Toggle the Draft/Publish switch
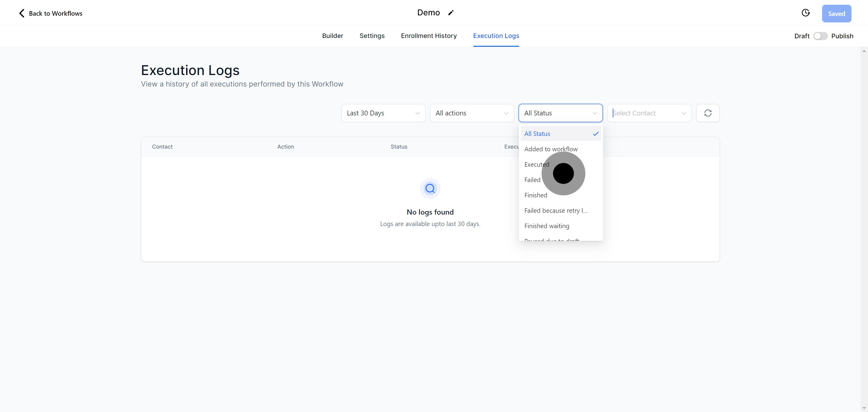 (820, 36)
